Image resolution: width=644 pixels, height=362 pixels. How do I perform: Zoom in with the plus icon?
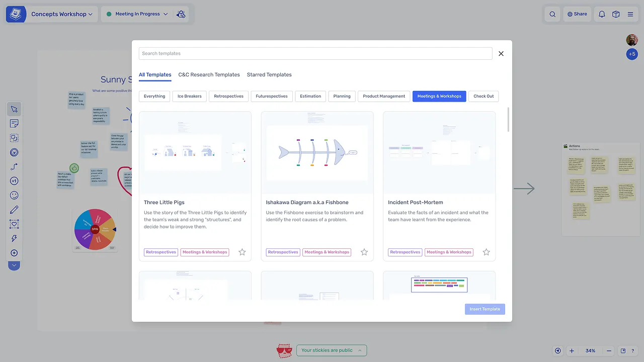572,351
